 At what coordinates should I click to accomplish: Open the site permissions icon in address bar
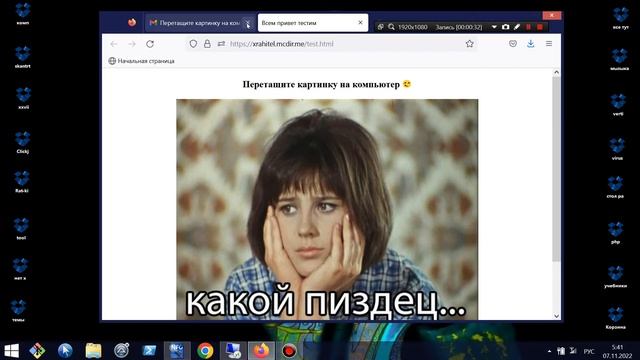tap(221, 44)
